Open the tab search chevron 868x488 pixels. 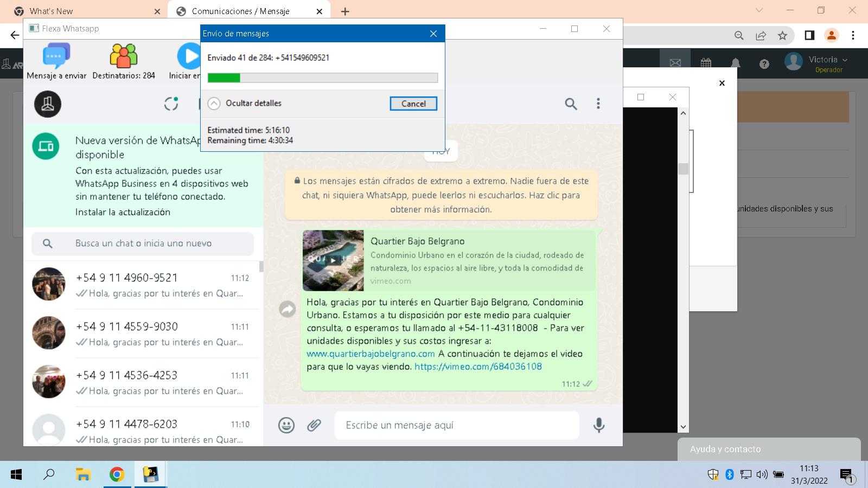pos(759,10)
